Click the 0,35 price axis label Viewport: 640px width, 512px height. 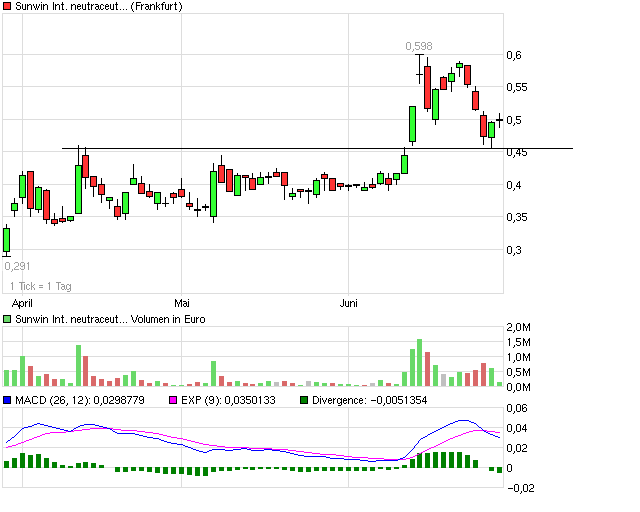[x=517, y=217]
